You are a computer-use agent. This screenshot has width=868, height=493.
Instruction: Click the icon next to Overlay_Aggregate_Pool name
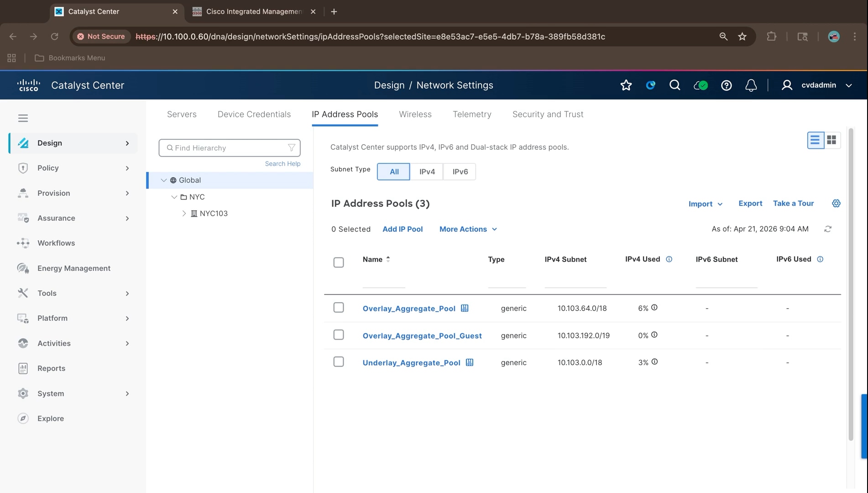(465, 308)
